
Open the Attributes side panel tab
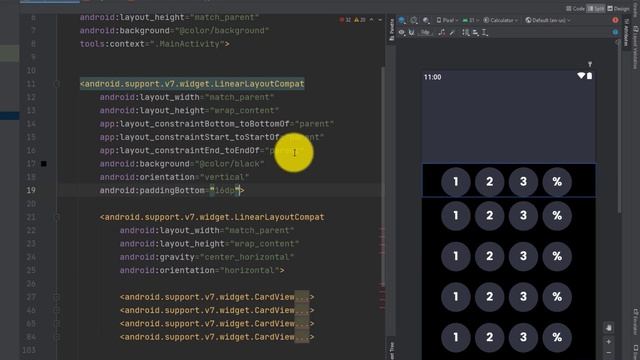pos(627,32)
